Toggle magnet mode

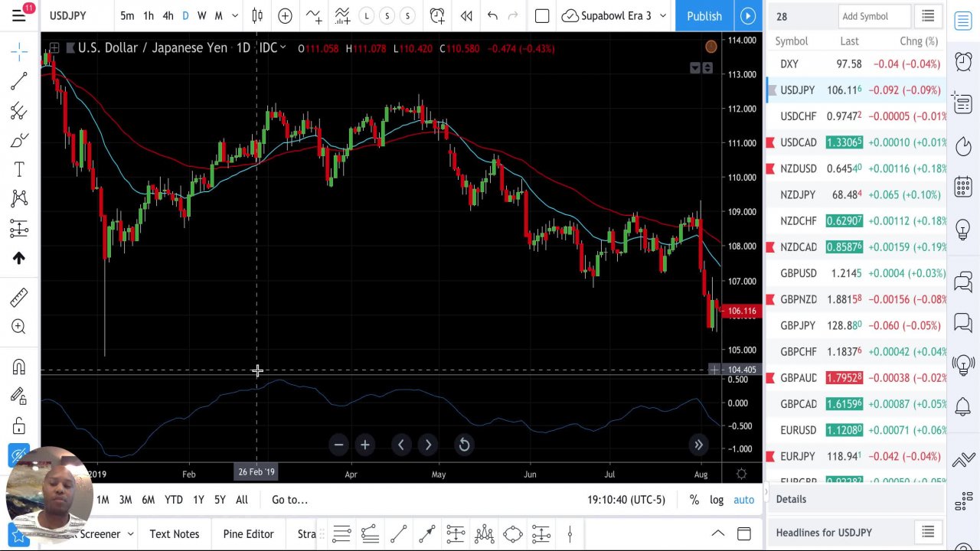click(x=19, y=367)
